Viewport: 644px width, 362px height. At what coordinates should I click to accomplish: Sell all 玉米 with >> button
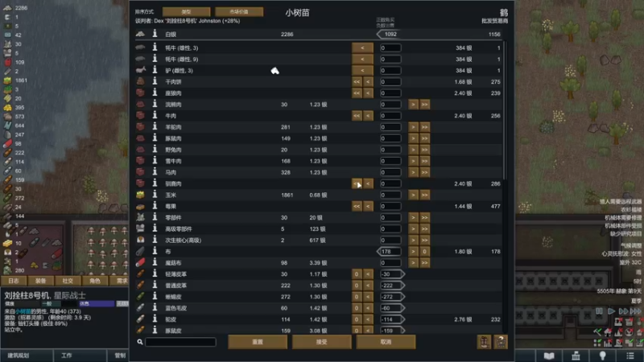coord(425,195)
